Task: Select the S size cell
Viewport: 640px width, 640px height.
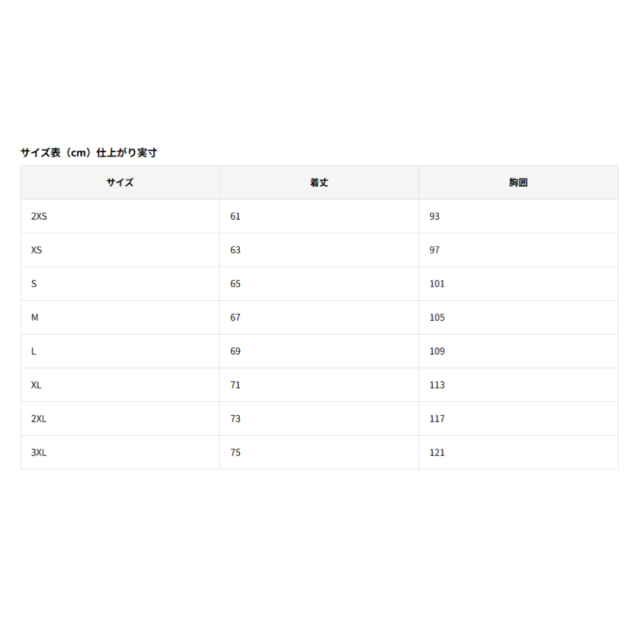Action: (x=120, y=284)
